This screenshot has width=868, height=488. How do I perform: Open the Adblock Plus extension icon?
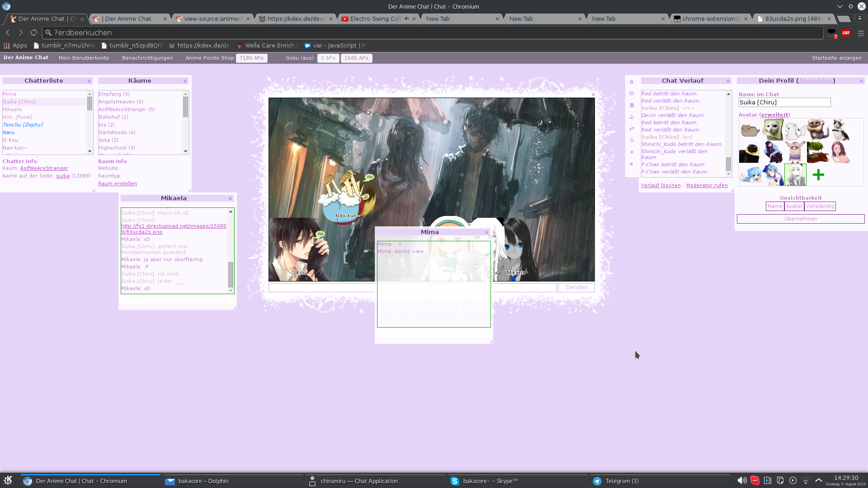pyautogui.click(x=846, y=33)
